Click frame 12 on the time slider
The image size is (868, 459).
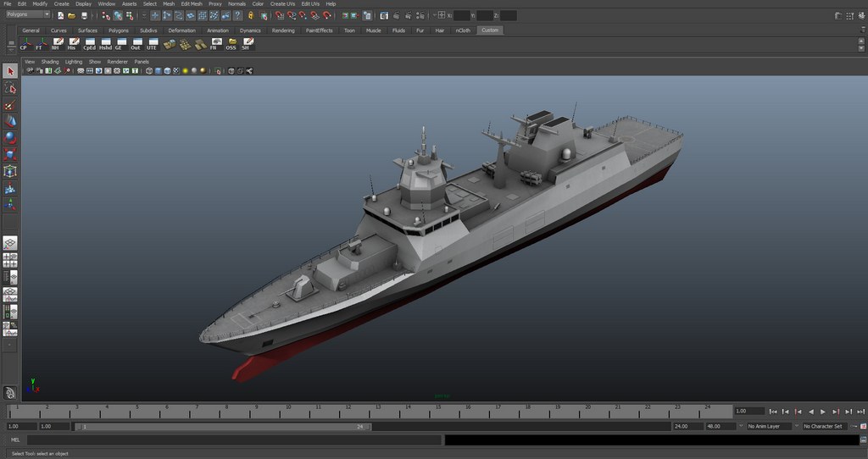coord(348,411)
